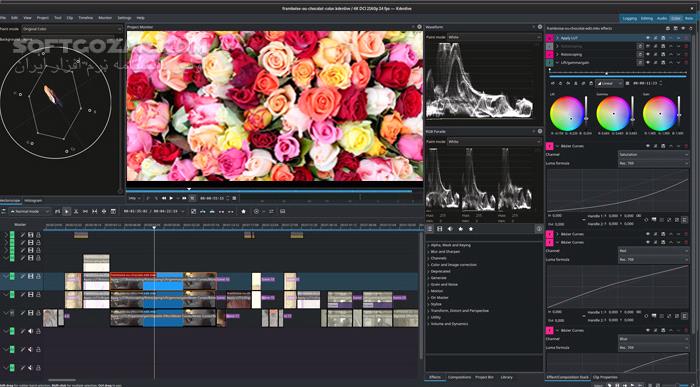Play the Project Monitor preview
The height and width of the screenshot is (387, 700).
(x=171, y=198)
